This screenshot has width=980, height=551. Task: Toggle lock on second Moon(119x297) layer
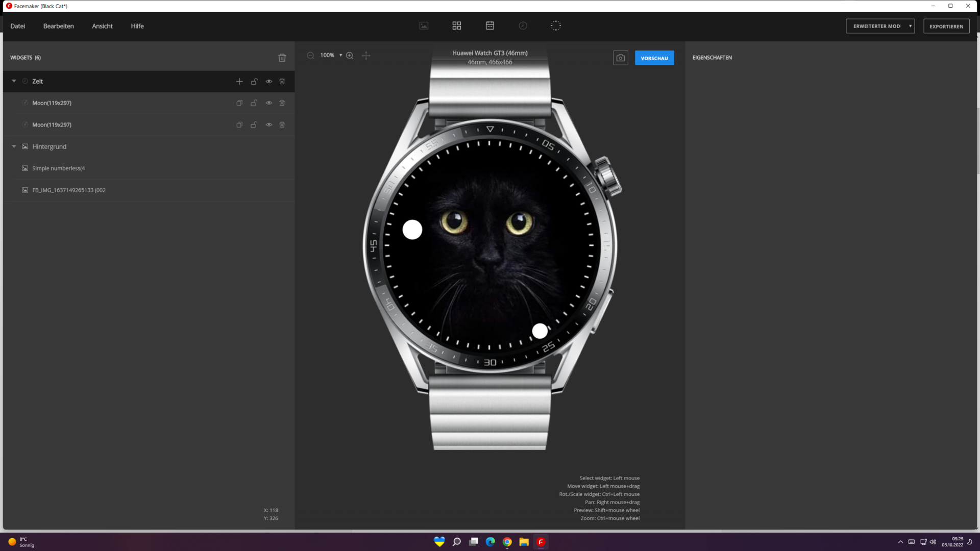(x=254, y=125)
